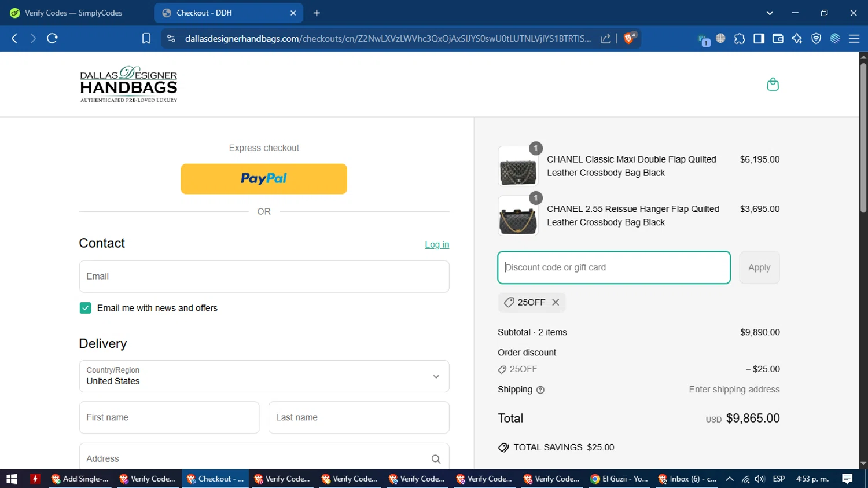Switch to Verify Codes — SimplyCodes tab
The width and height of the screenshot is (868, 488).
point(74,13)
